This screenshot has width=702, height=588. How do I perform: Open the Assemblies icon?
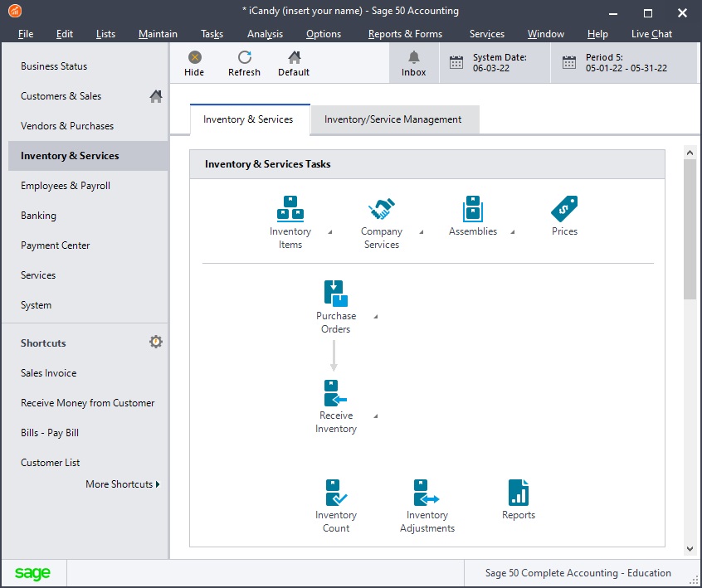coord(473,208)
